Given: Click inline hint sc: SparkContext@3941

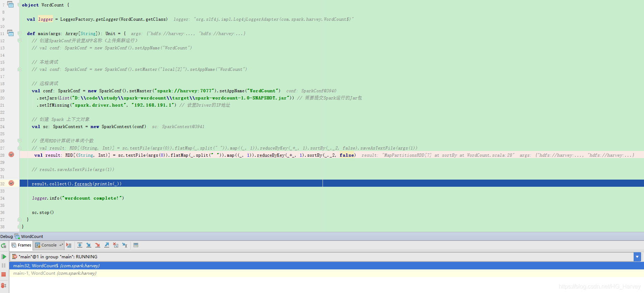Looking at the screenshot, I should [x=178, y=127].
